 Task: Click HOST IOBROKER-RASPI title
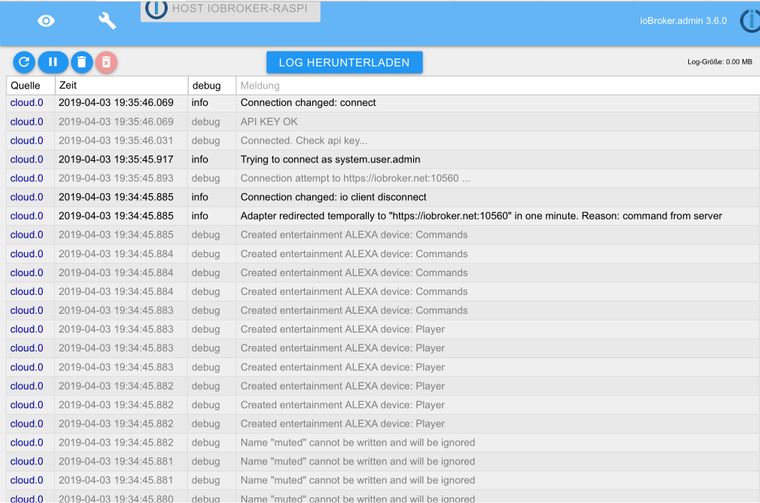(239, 8)
